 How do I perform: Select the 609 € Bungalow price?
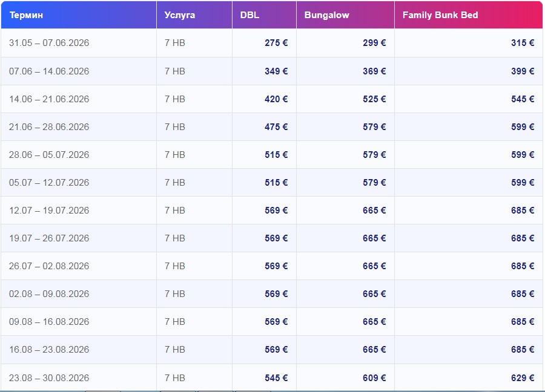click(374, 378)
